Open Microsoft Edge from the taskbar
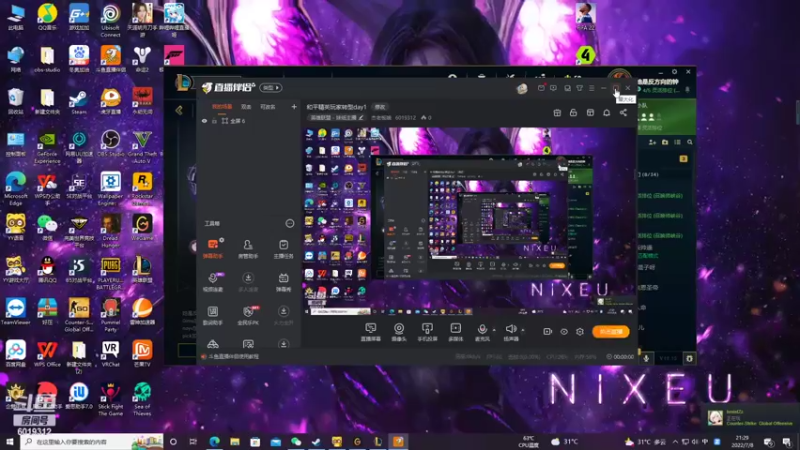The image size is (800, 450). click(x=214, y=442)
